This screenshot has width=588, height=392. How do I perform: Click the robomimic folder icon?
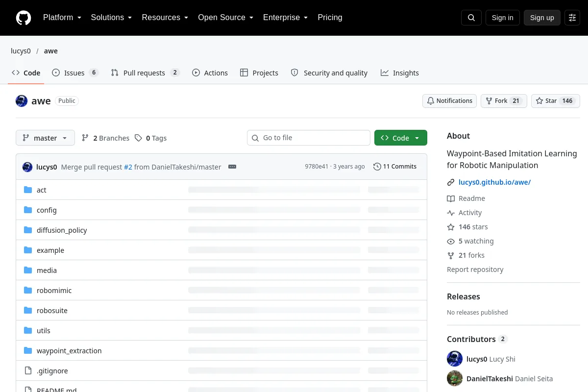pyautogui.click(x=28, y=290)
